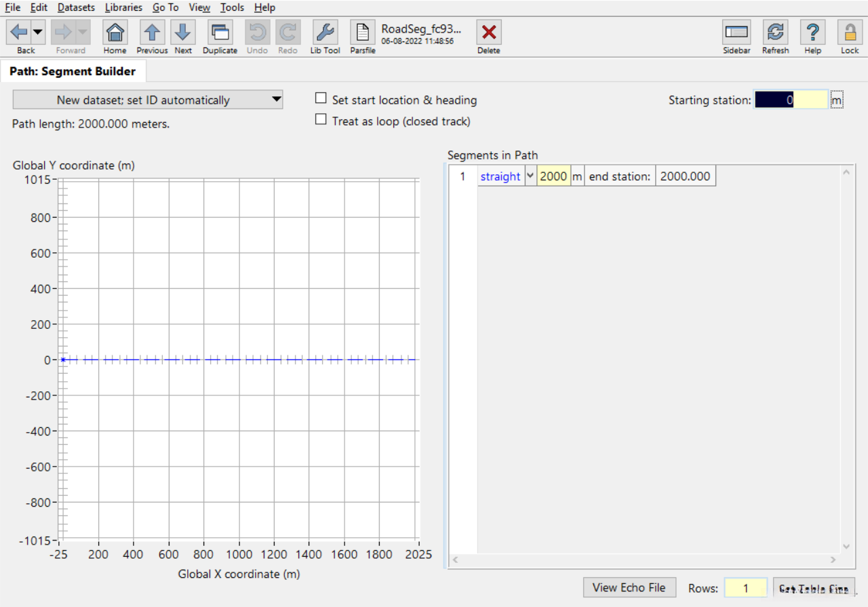Click the segment length field showing 2000
This screenshot has width=868, height=607.
553,176
